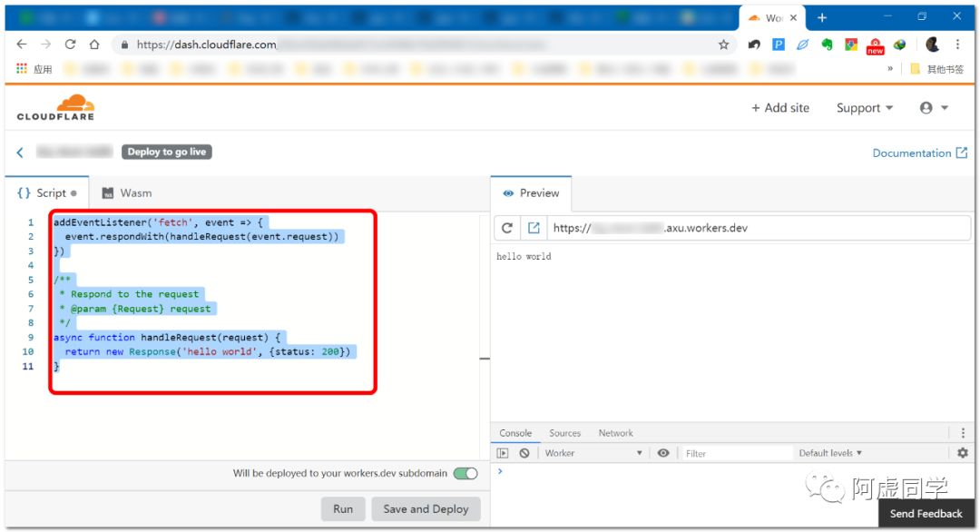Clear the console
The height and width of the screenshot is (532, 980).
tap(524, 453)
